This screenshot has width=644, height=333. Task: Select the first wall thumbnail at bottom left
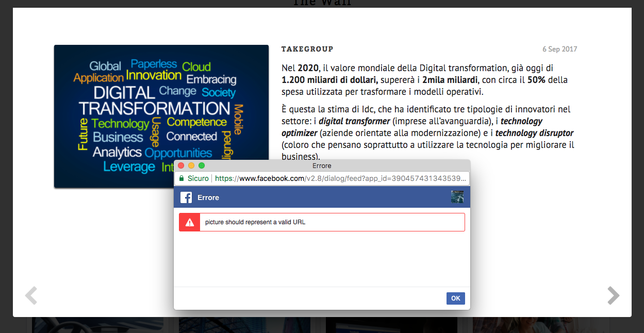pos(98,325)
